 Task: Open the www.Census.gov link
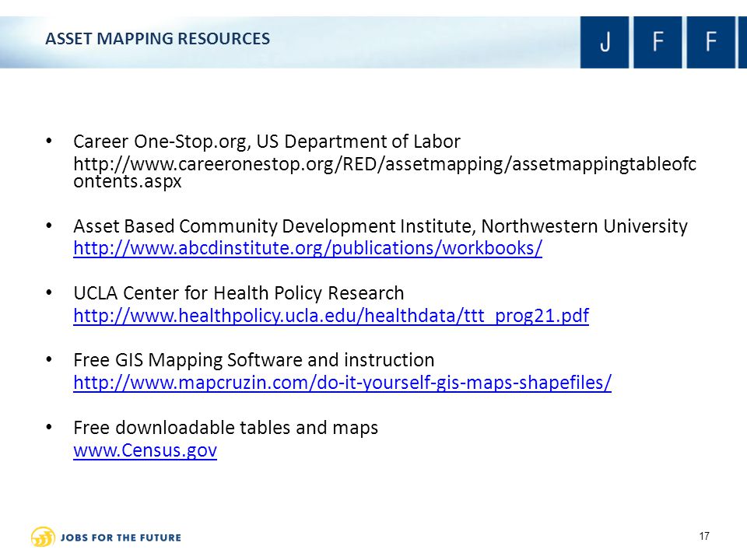146,450
